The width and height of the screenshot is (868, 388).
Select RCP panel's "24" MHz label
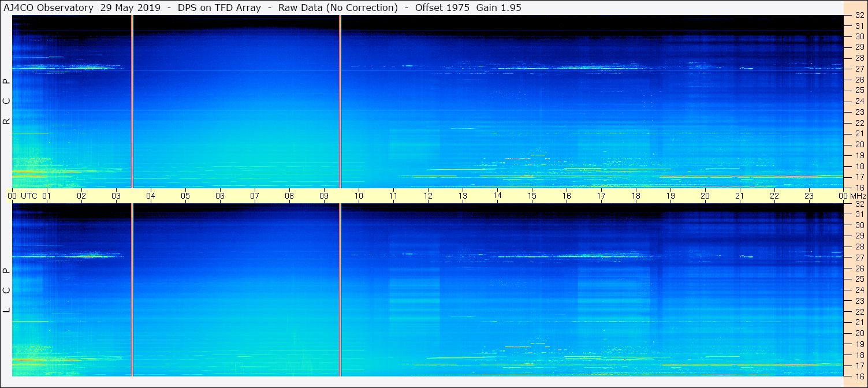859,101
